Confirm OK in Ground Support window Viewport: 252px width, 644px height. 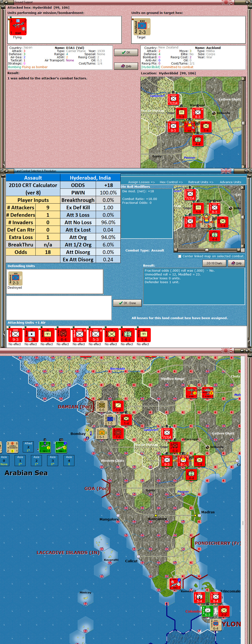pos(126,52)
